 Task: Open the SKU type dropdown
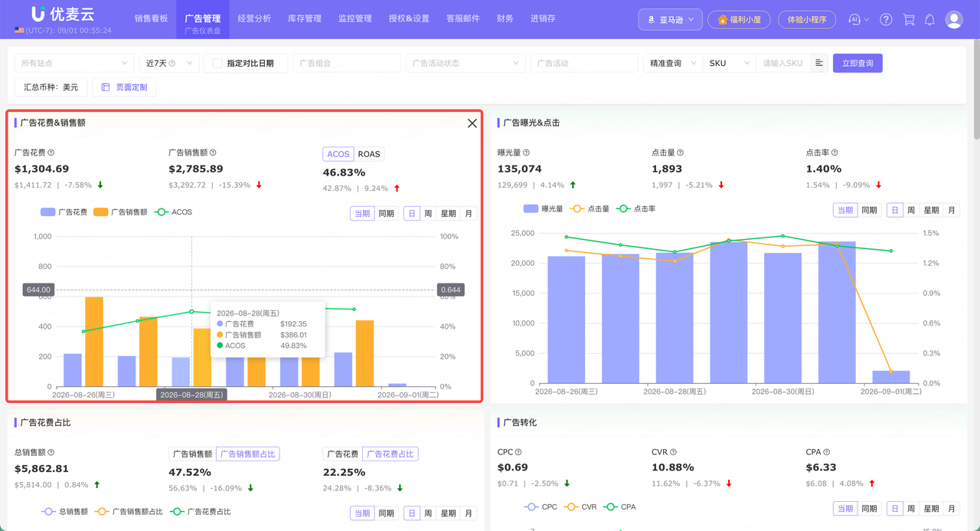click(730, 63)
